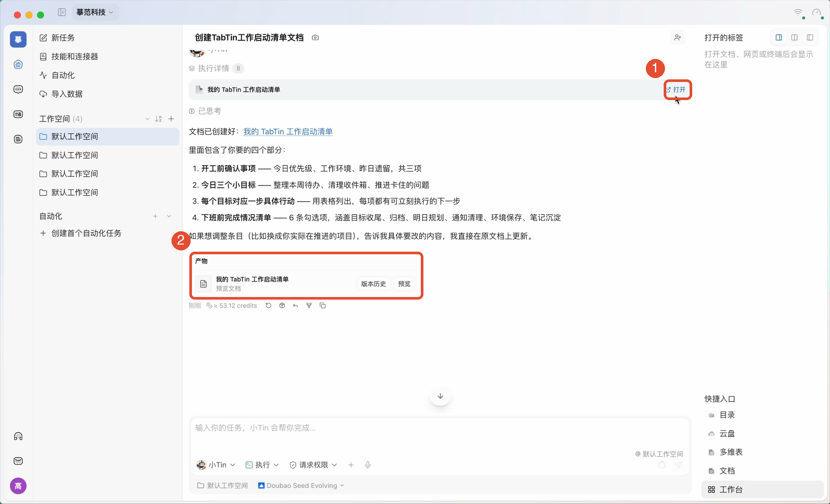
Task: Click the add member icon
Action: 677,38
